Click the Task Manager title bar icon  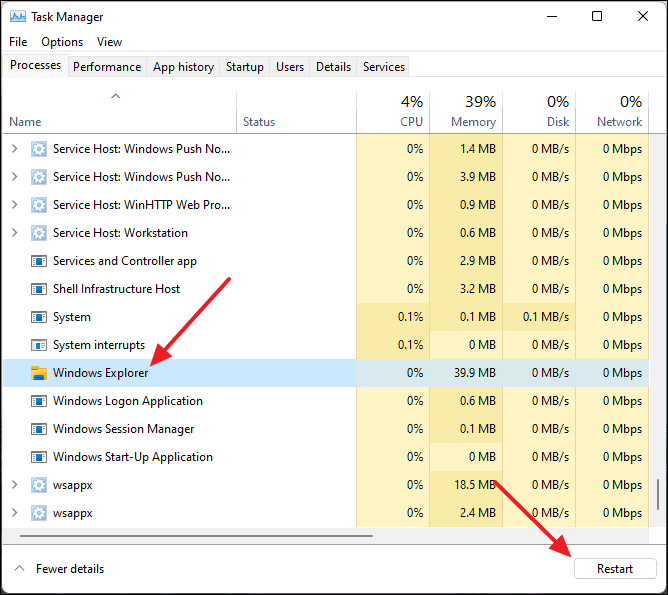[17, 17]
